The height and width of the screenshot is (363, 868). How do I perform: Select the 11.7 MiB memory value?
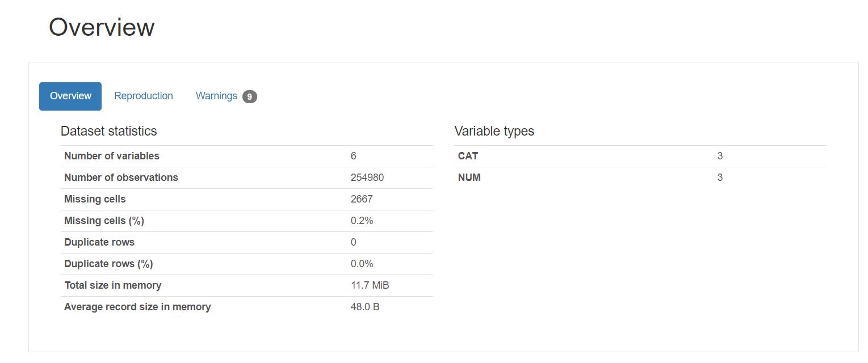370,285
